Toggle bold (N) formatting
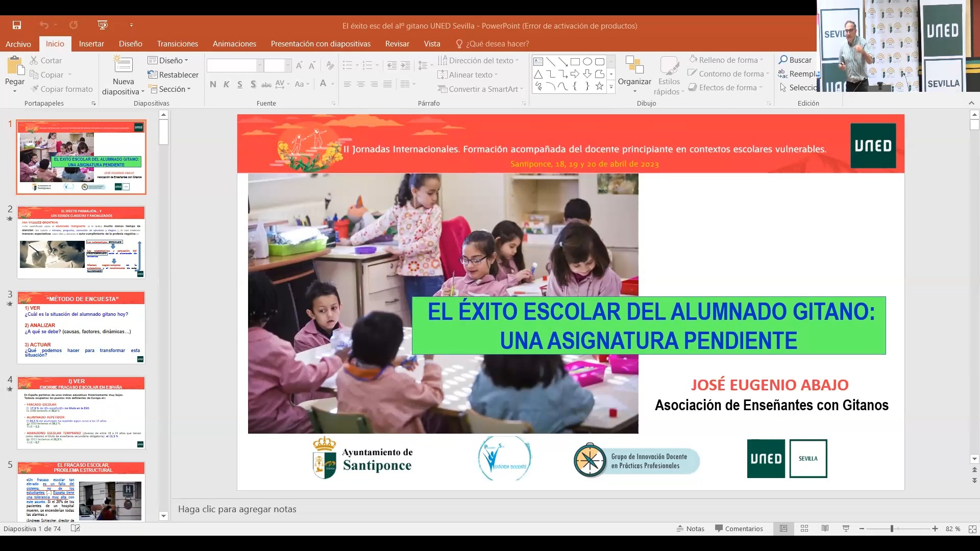Screen dimensions: 980x551 point(213,84)
